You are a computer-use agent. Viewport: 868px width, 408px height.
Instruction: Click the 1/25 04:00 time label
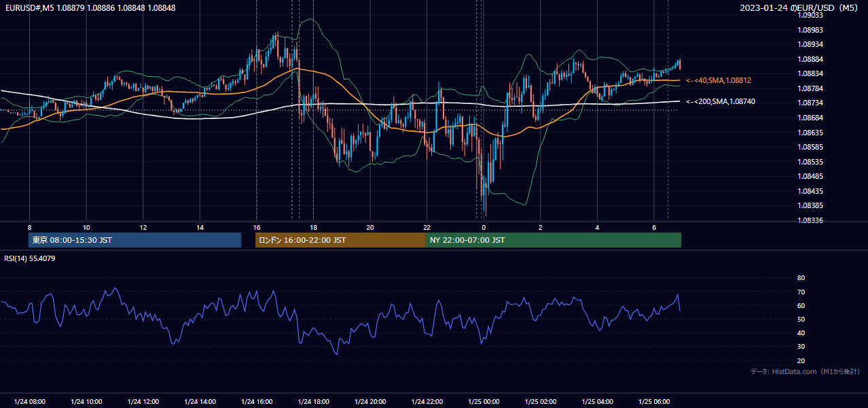(x=597, y=402)
